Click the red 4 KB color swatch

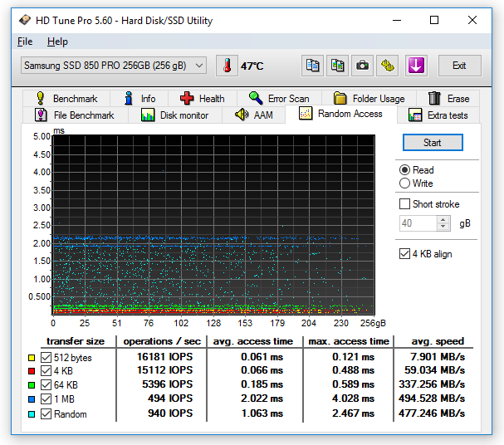pyautogui.click(x=32, y=371)
